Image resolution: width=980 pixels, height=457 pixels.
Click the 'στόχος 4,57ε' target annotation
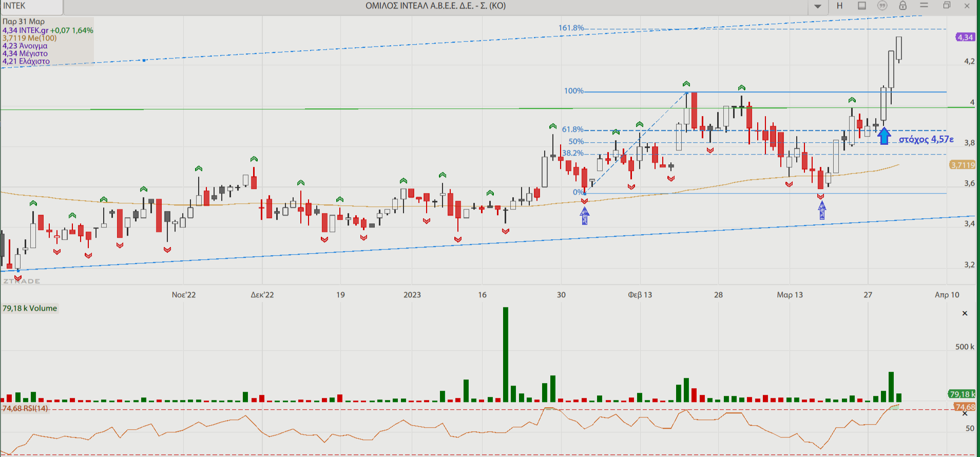[x=926, y=139]
